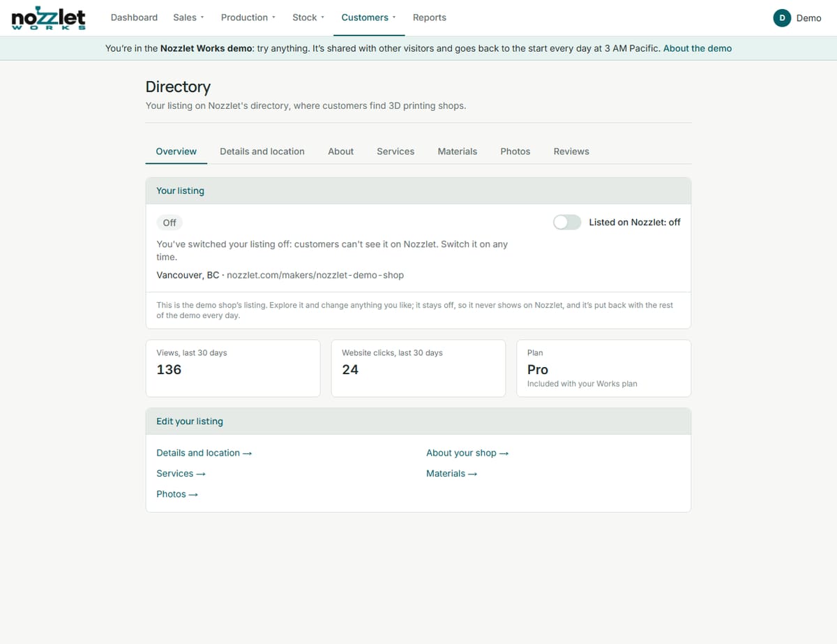
Task: Click the Demo account name
Action: 809,18
